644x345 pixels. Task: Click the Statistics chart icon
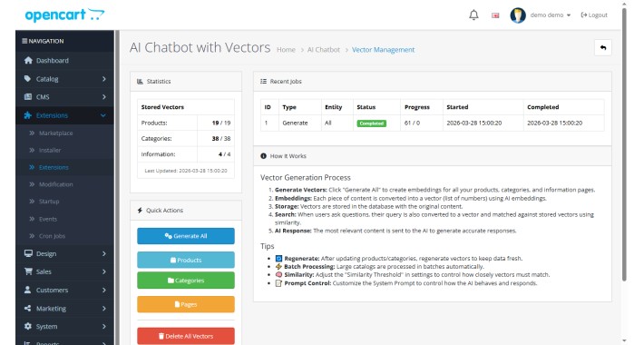click(x=140, y=82)
